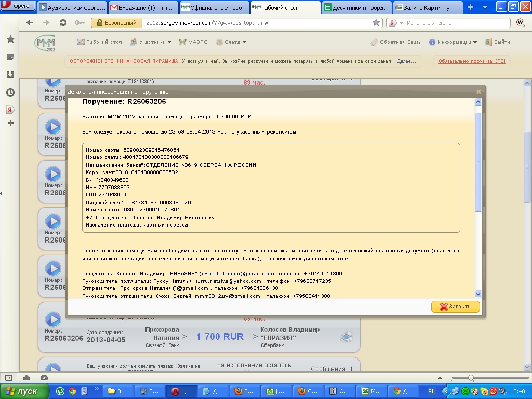
Task: Click play icon on the R26063206 order
Action: coord(54,320)
